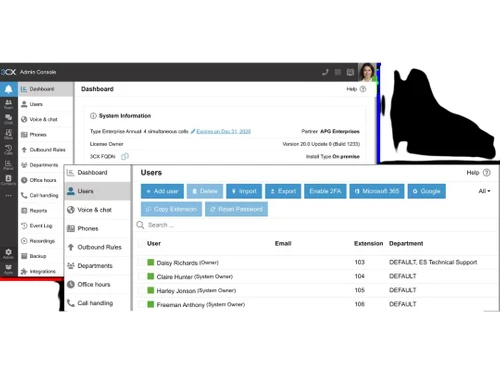Tick the checkbox for Harley Jonson
This screenshot has width=500, height=375.
coord(142,290)
